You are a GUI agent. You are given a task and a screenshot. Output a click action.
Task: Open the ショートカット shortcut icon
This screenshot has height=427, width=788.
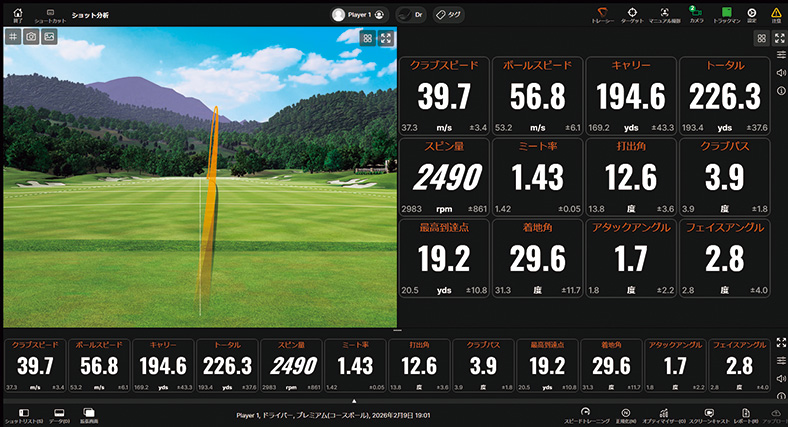[45, 13]
